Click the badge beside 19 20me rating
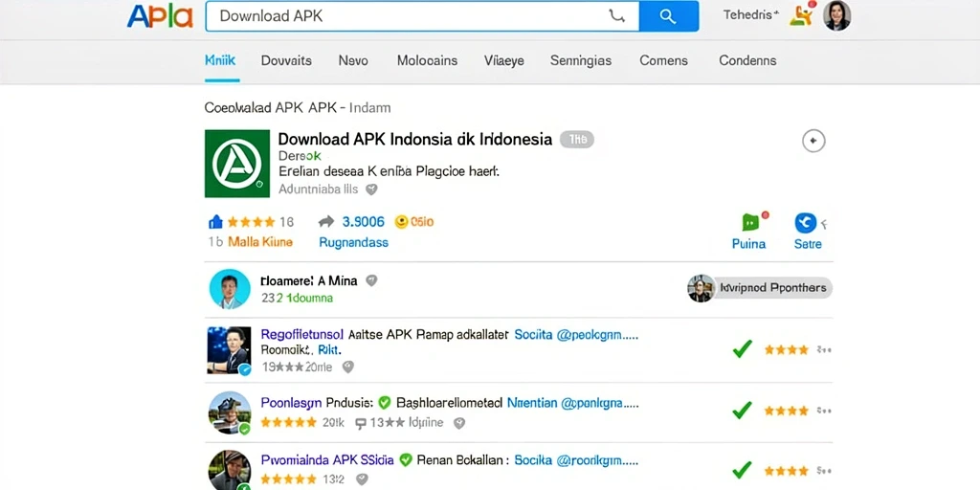The width and height of the screenshot is (980, 490). (348, 367)
